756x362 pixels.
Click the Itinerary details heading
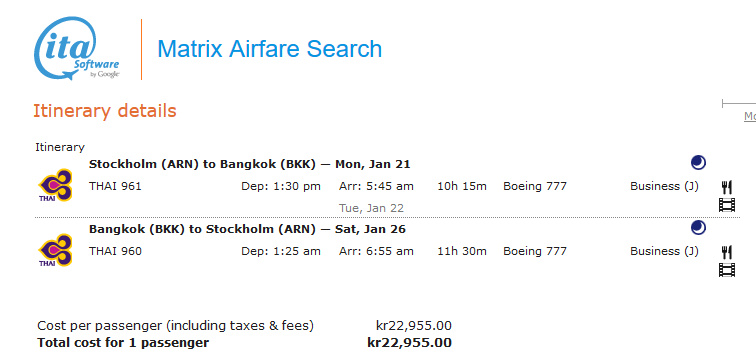pyautogui.click(x=105, y=111)
